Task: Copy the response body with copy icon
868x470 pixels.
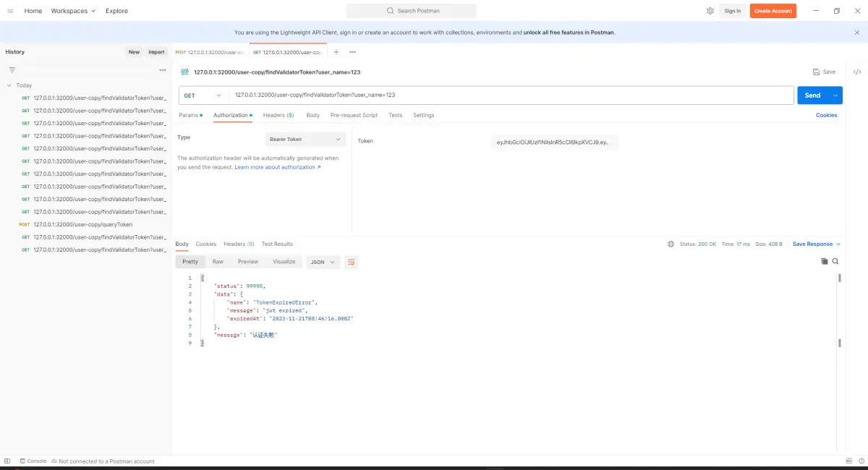Action: (824, 261)
